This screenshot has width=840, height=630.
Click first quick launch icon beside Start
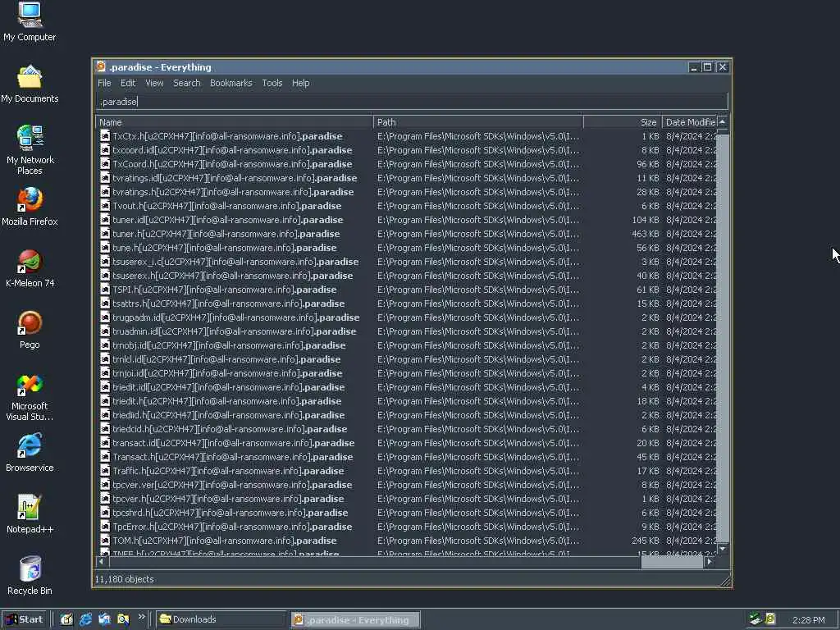[66, 619]
